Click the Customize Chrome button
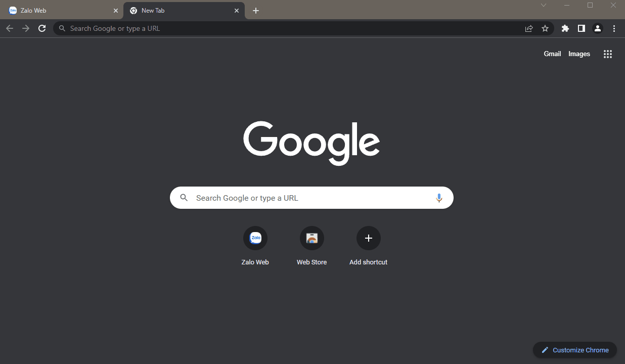 click(574, 350)
